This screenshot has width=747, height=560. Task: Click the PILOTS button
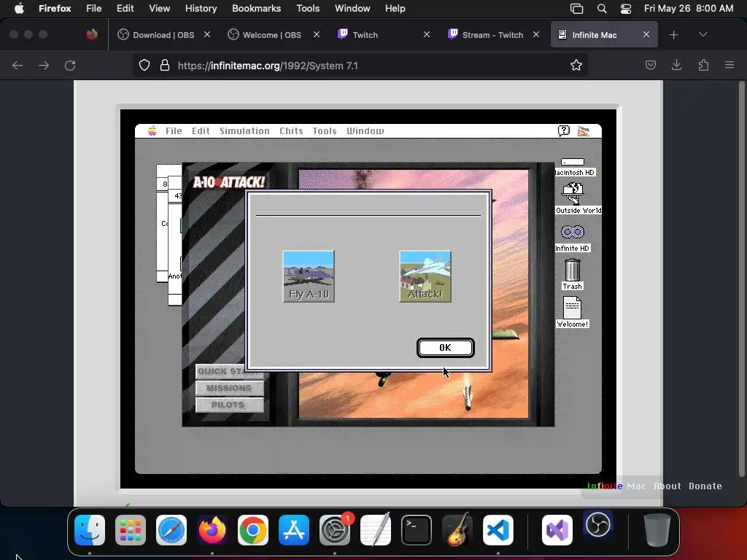click(230, 405)
